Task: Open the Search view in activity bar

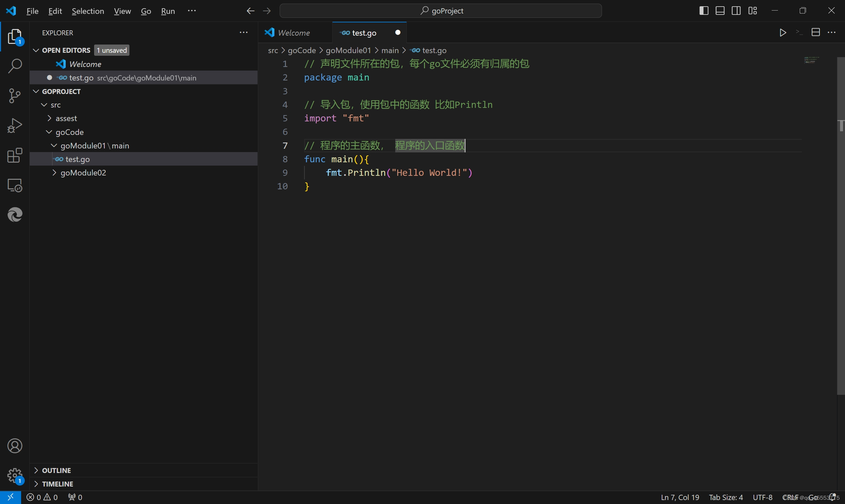Action: click(x=15, y=66)
